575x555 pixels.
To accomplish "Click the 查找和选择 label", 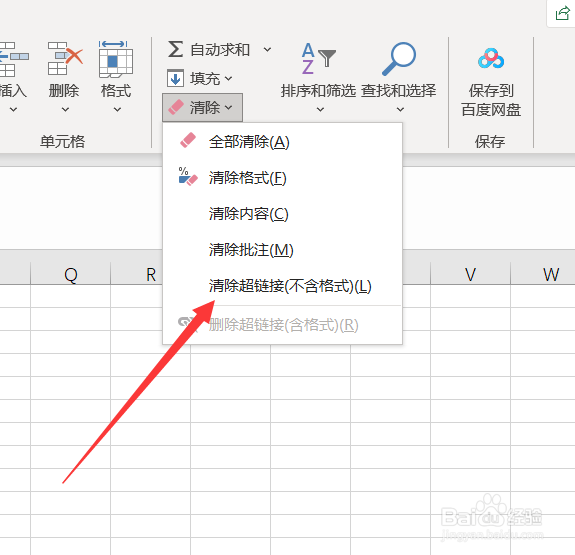I will (x=399, y=91).
